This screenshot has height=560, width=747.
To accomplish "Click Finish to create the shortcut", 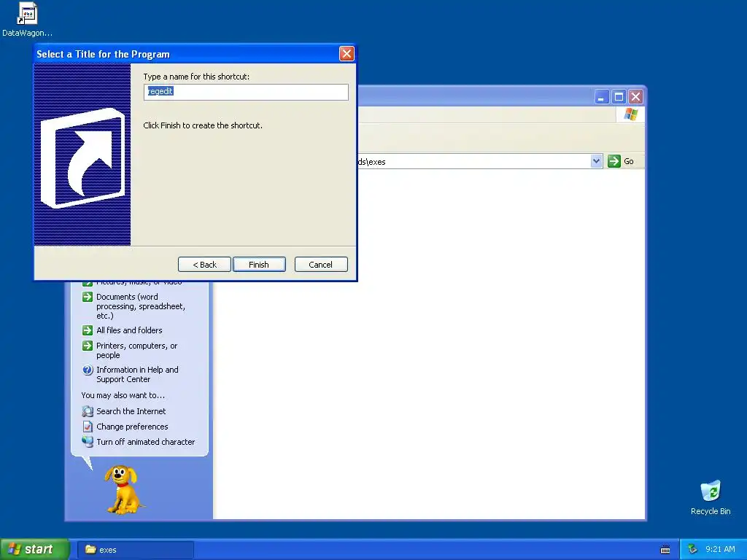I will (259, 264).
